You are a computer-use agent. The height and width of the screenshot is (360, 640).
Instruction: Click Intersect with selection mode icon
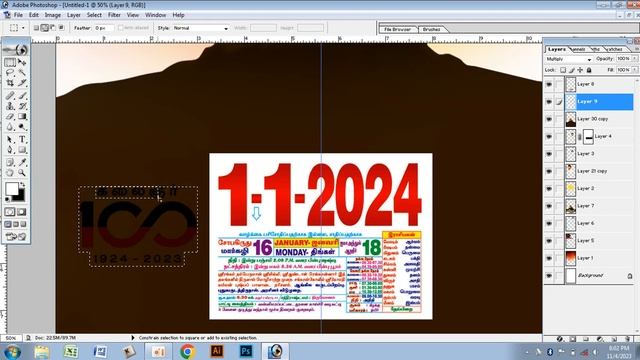tap(61, 28)
